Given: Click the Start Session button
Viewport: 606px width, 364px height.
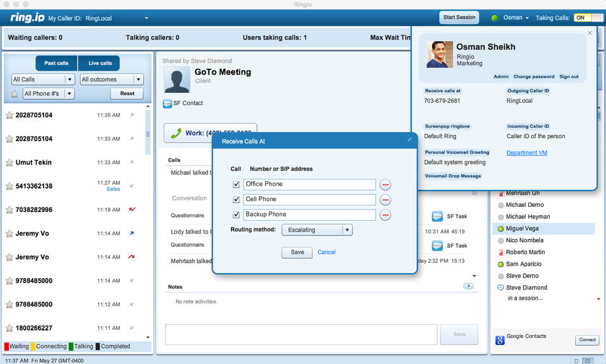Looking at the screenshot, I should pyautogui.click(x=459, y=18).
